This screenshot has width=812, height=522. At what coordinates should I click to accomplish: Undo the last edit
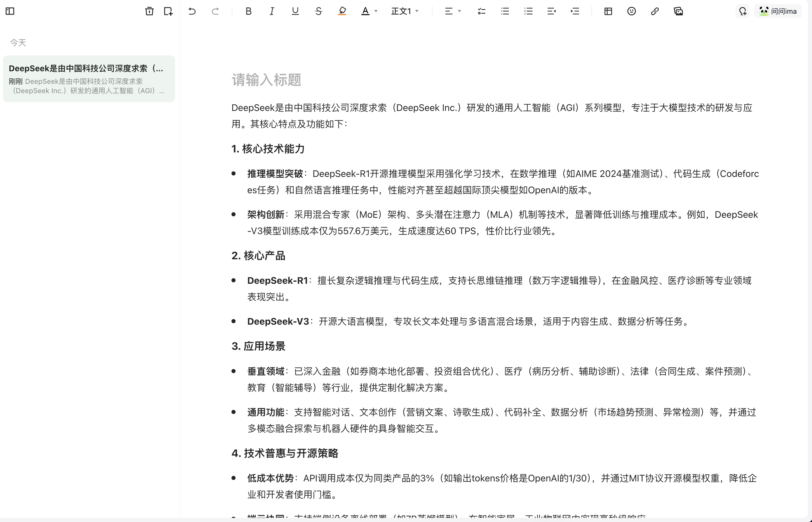pos(192,11)
